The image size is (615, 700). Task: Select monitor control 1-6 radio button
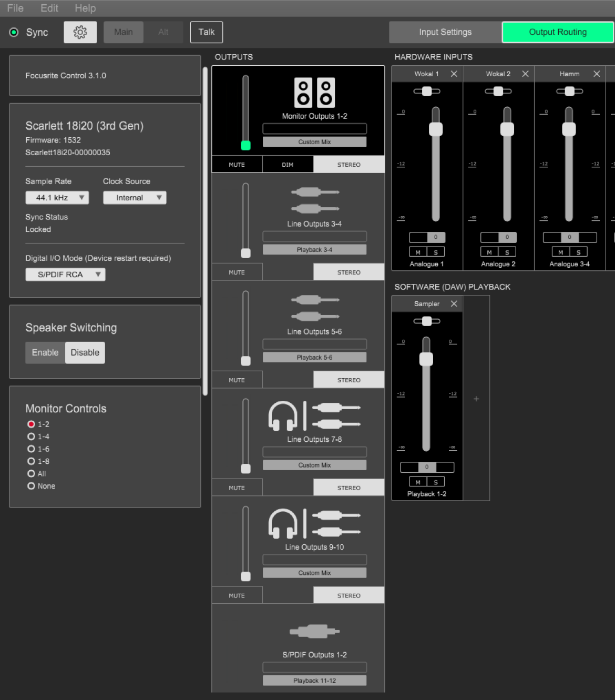(31, 449)
